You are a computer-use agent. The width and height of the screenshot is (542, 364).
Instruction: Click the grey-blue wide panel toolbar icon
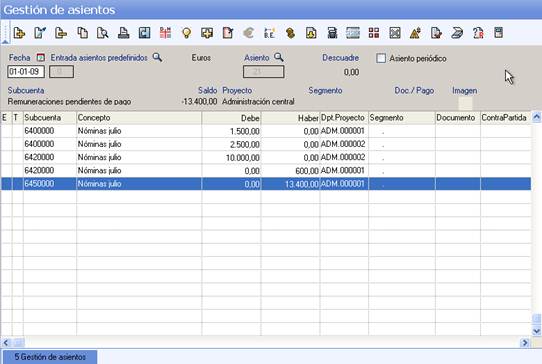353,33
